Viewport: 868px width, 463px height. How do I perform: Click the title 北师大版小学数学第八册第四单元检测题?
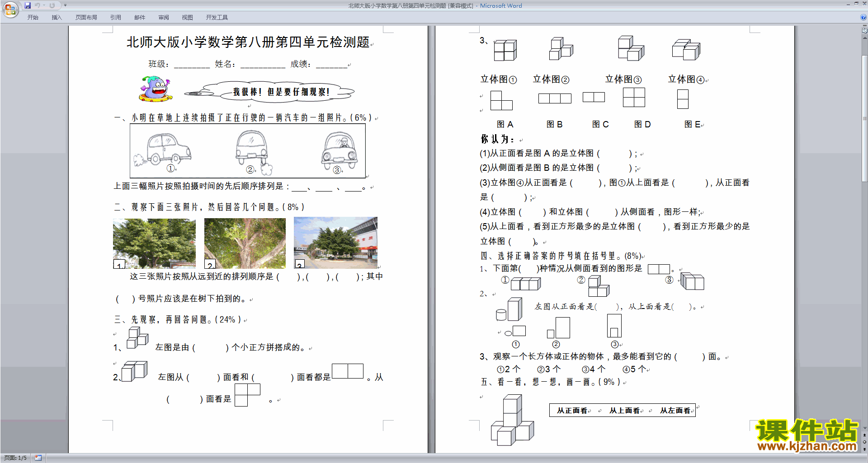[248, 42]
